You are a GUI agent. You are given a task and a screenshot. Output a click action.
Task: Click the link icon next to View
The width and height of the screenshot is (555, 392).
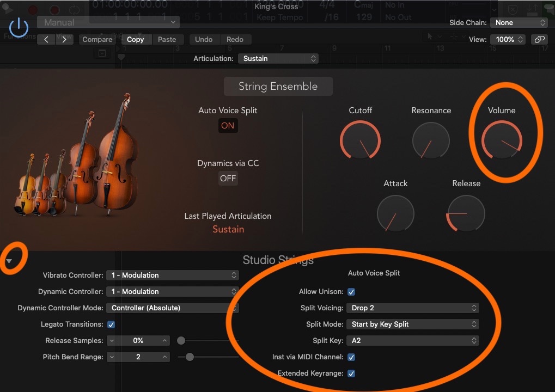[x=539, y=39]
